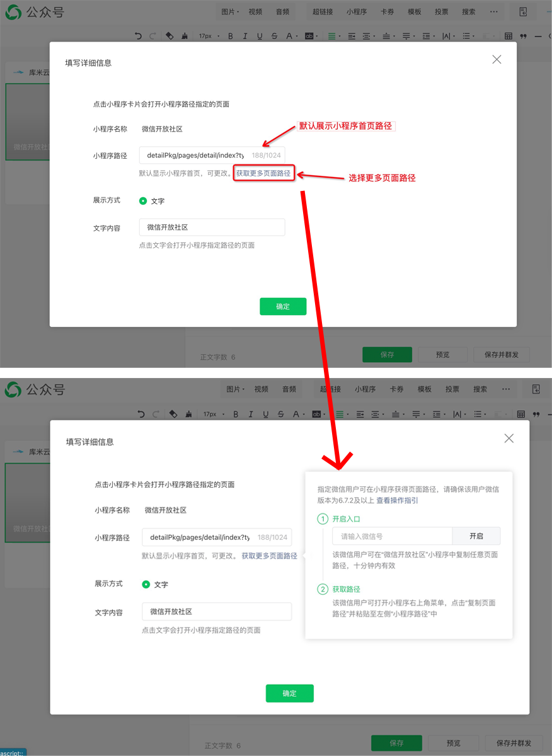
Task: Click 保存 behind the lower dialog
Action: 396,743
